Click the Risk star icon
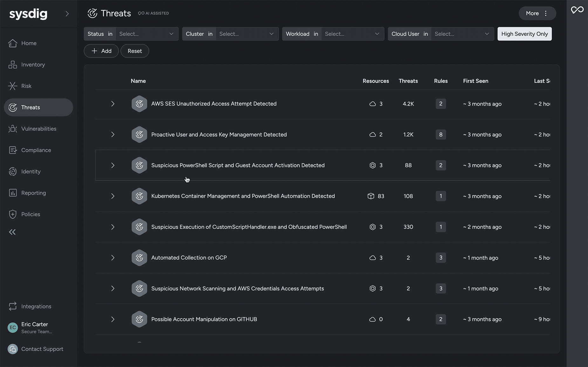Viewport: 588px width, 367px height. tap(13, 86)
